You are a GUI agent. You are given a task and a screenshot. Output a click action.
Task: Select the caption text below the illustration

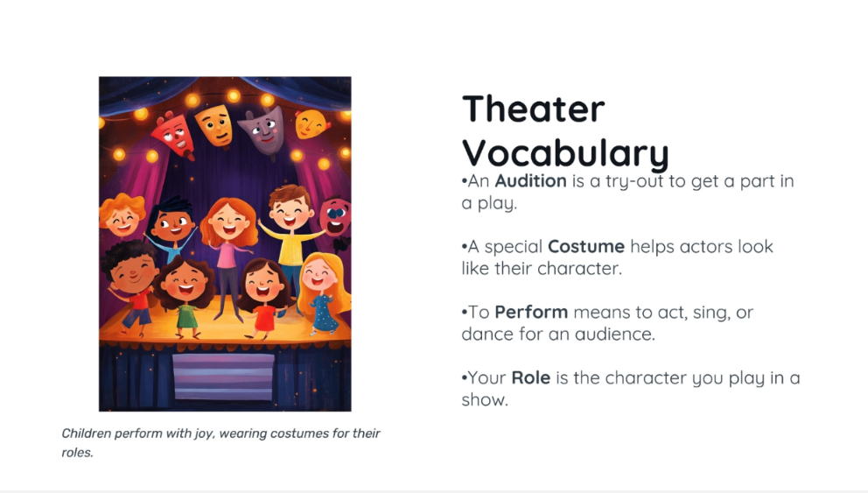(x=220, y=443)
